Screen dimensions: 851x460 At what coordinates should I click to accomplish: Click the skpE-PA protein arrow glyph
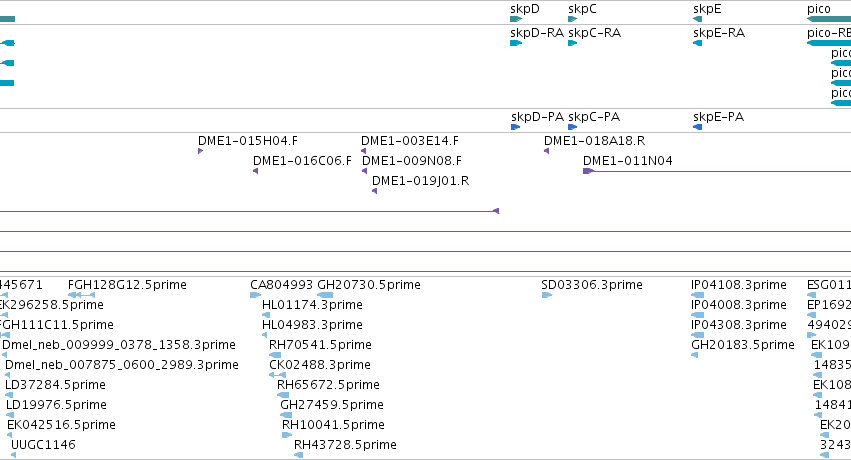tap(697, 127)
